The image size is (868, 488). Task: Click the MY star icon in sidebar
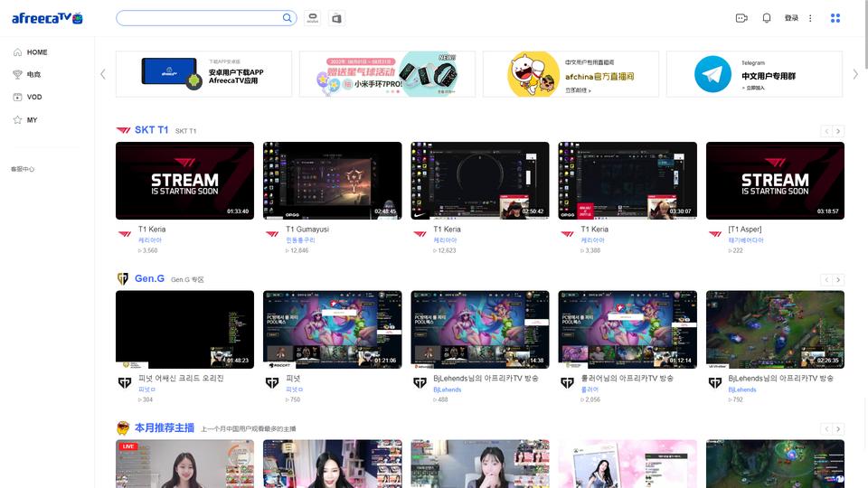[x=18, y=119]
